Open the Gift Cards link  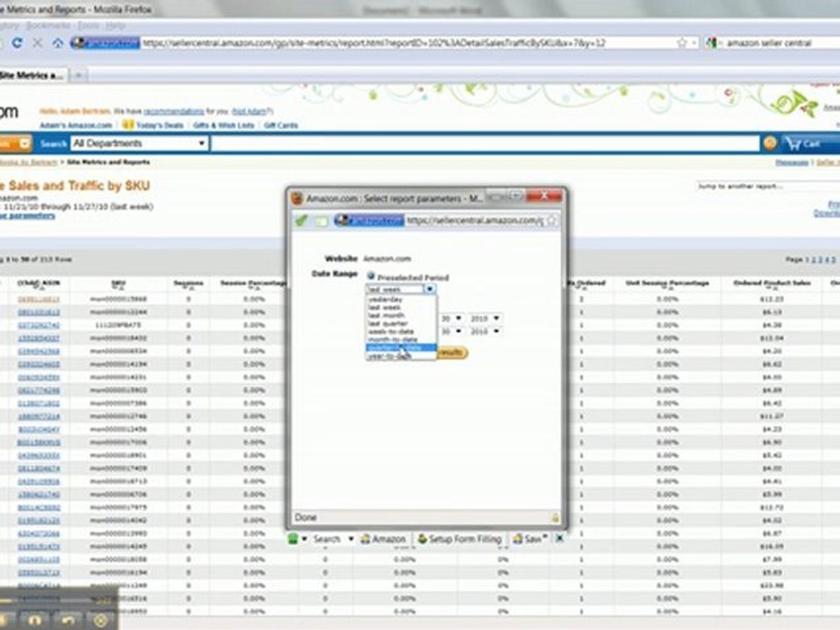[x=281, y=125]
